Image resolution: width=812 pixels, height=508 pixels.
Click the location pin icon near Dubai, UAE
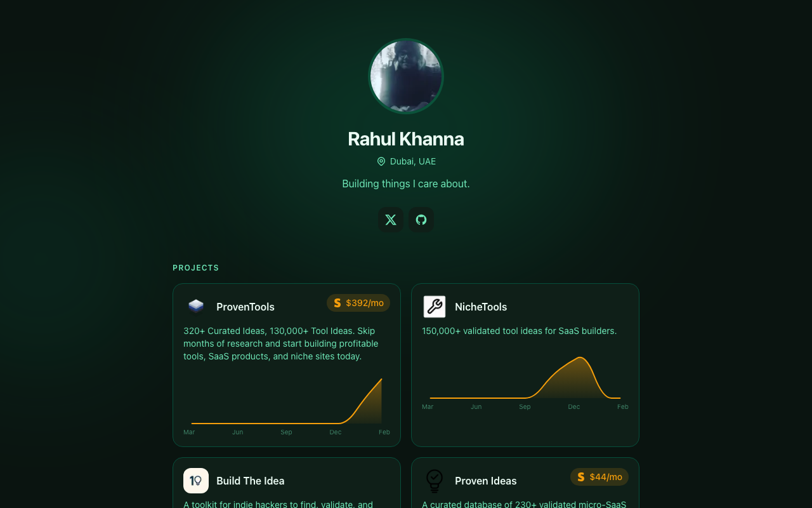(381, 161)
